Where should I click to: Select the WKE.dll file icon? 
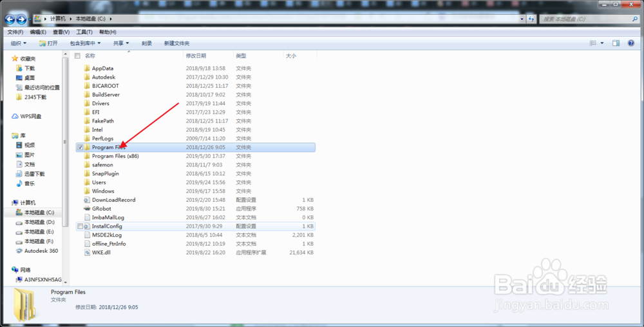pos(87,253)
